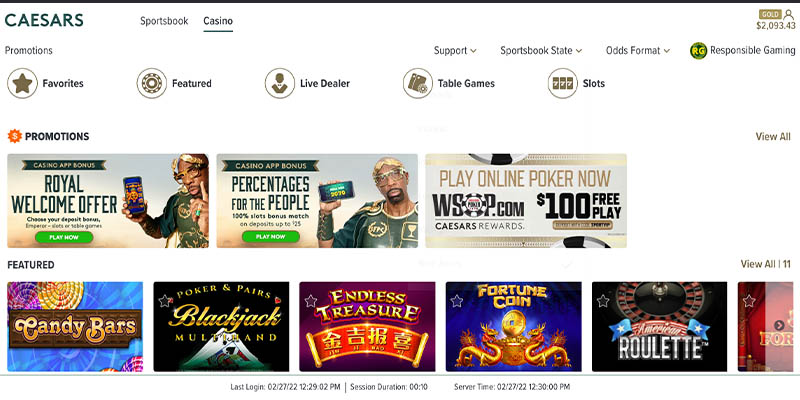Open the Odds Format dropdown
Viewport: 800px width, 400px height.
638,51
